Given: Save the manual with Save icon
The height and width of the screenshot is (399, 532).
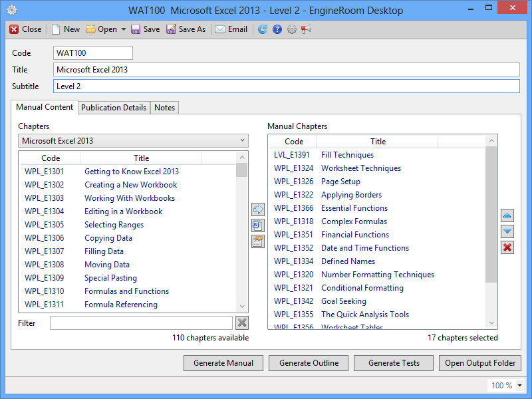Looking at the screenshot, I should [146, 29].
